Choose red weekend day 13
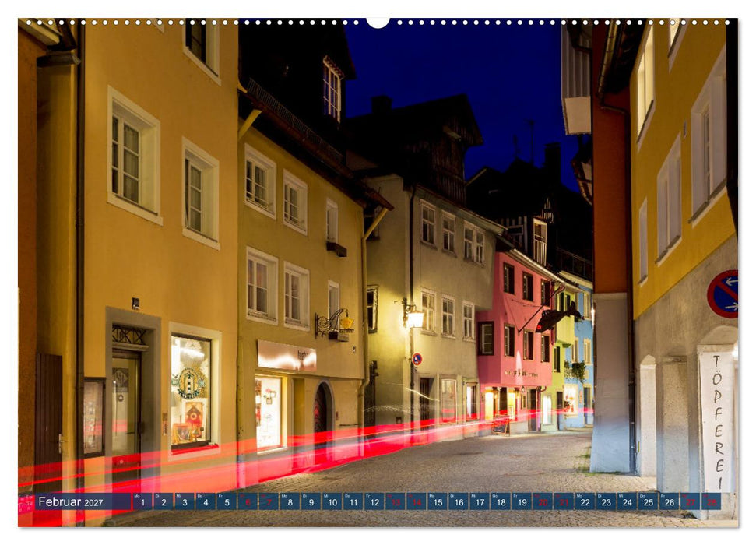The height and width of the screenshot is (545, 756). click(395, 501)
